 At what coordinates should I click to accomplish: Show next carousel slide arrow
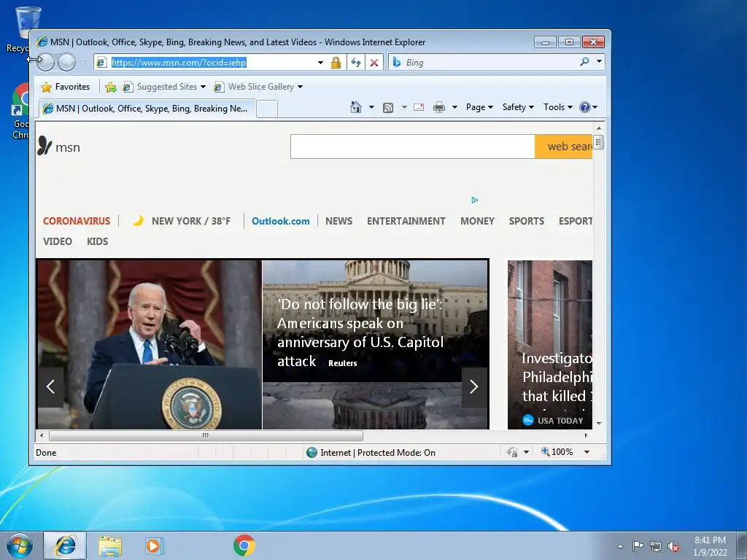474,386
